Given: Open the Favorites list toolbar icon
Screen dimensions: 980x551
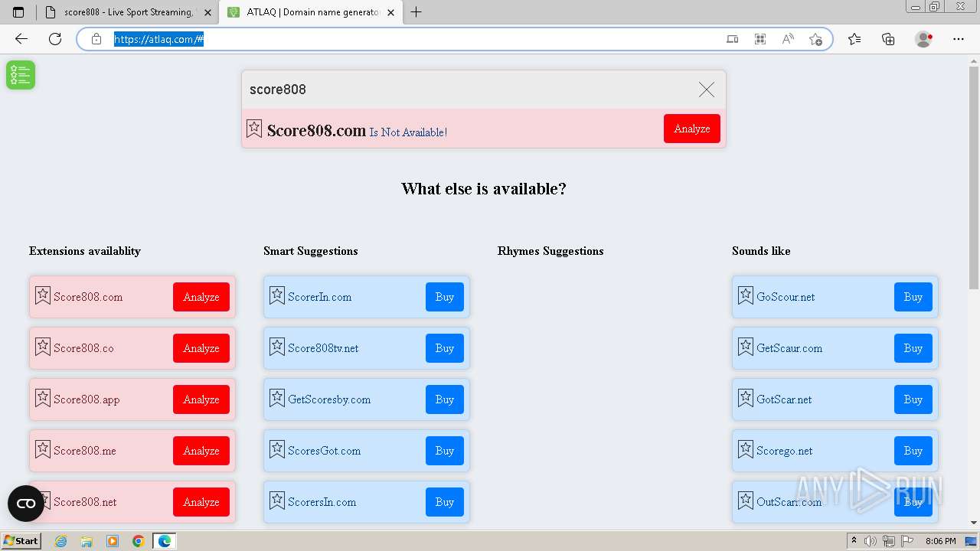Looking at the screenshot, I should [x=854, y=39].
